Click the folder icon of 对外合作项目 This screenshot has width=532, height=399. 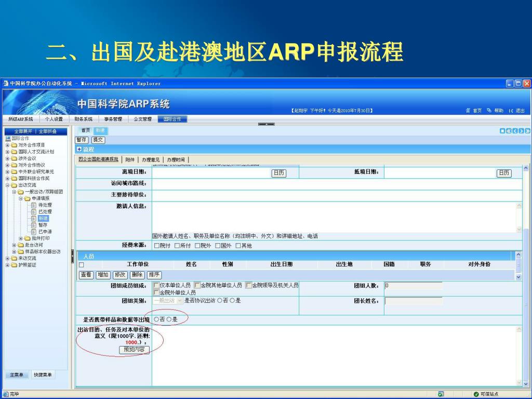[x=14, y=145]
